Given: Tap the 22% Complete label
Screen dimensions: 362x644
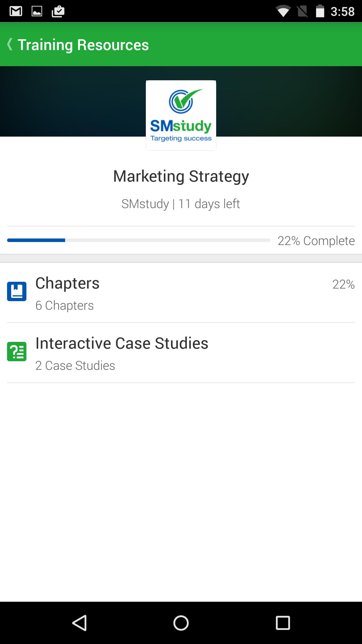Looking at the screenshot, I should 316,241.
